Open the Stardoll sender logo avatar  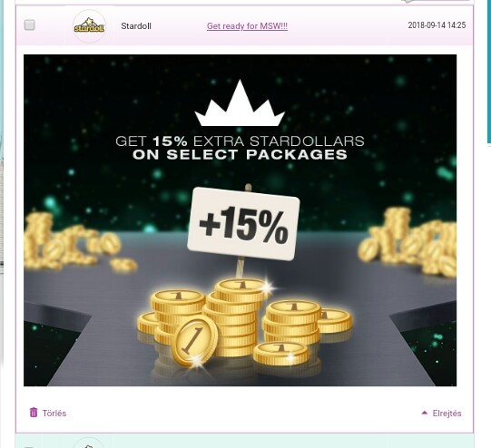tap(89, 26)
